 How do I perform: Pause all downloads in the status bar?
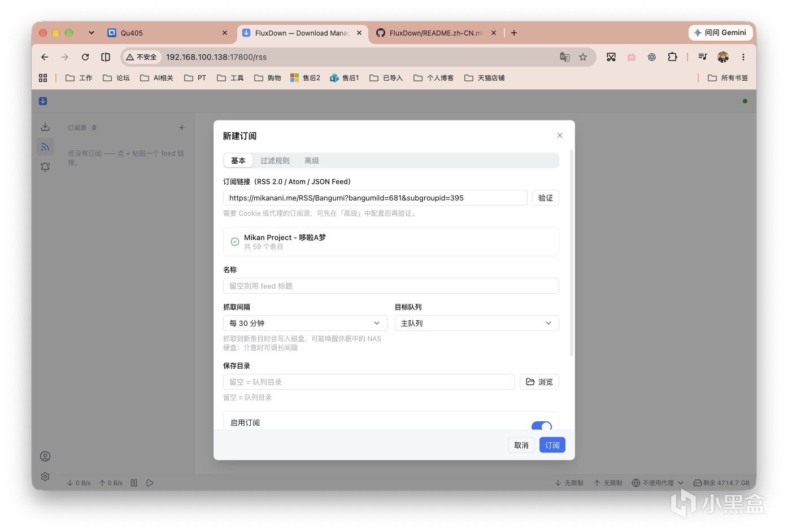pyautogui.click(x=134, y=483)
